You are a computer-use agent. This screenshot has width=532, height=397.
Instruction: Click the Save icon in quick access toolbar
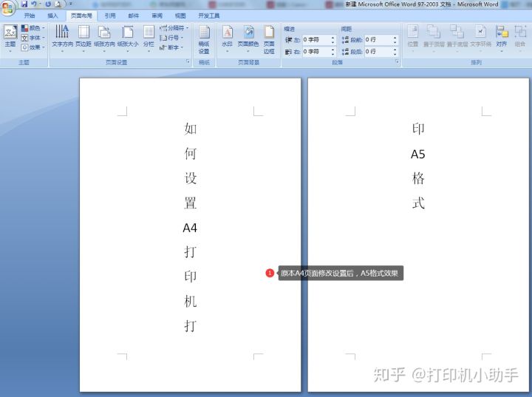24,4
